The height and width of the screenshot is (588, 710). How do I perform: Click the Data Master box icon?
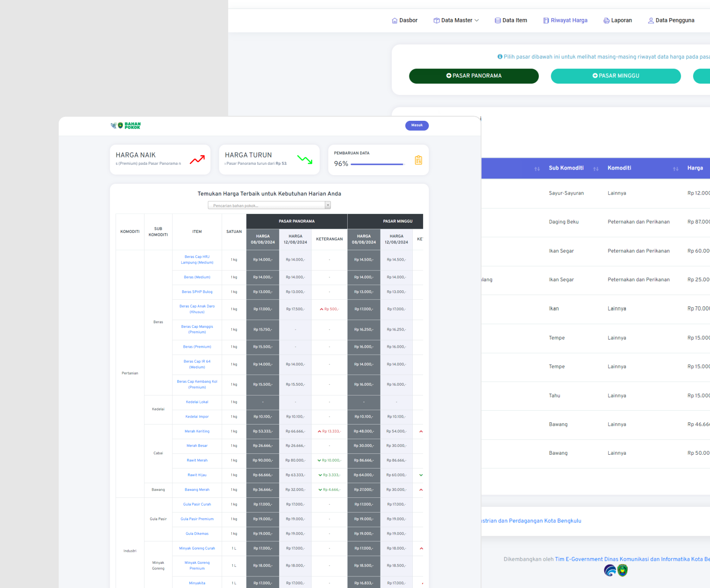point(437,20)
